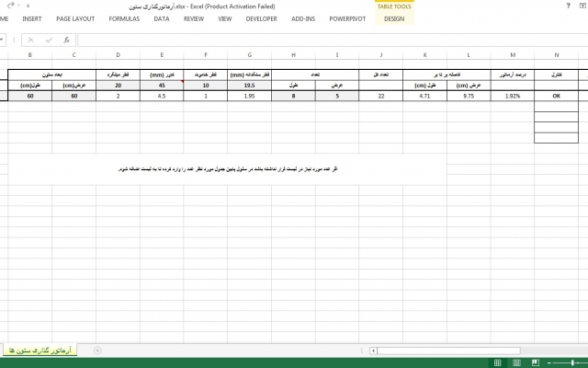This screenshot has width=588, height=368.
Task: Select the Persian-named sheet tab at bottom
Action: [x=40, y=351]
